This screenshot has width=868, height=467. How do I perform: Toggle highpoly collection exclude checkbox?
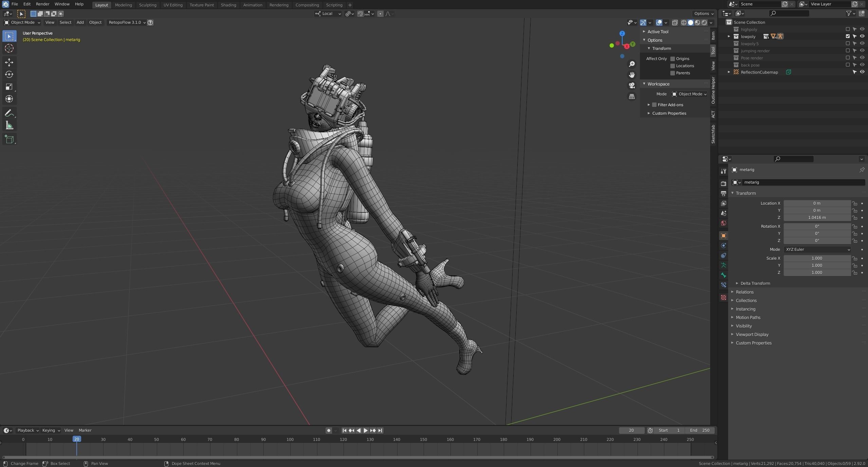848,29
